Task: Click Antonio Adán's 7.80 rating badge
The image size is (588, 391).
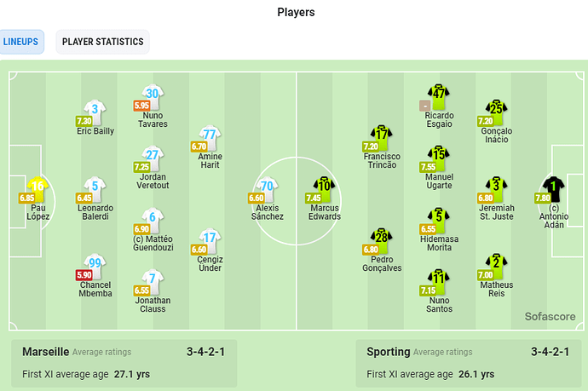Action: pos(543,198)
